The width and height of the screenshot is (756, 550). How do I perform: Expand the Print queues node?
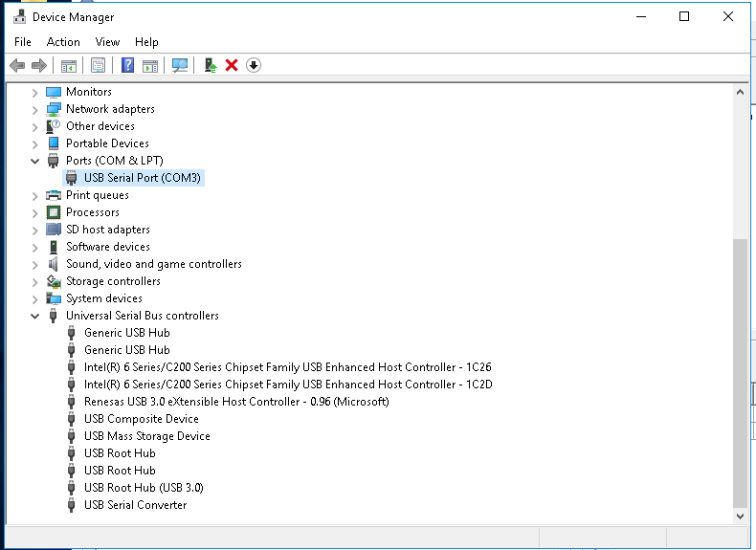(x=34, y=196)
